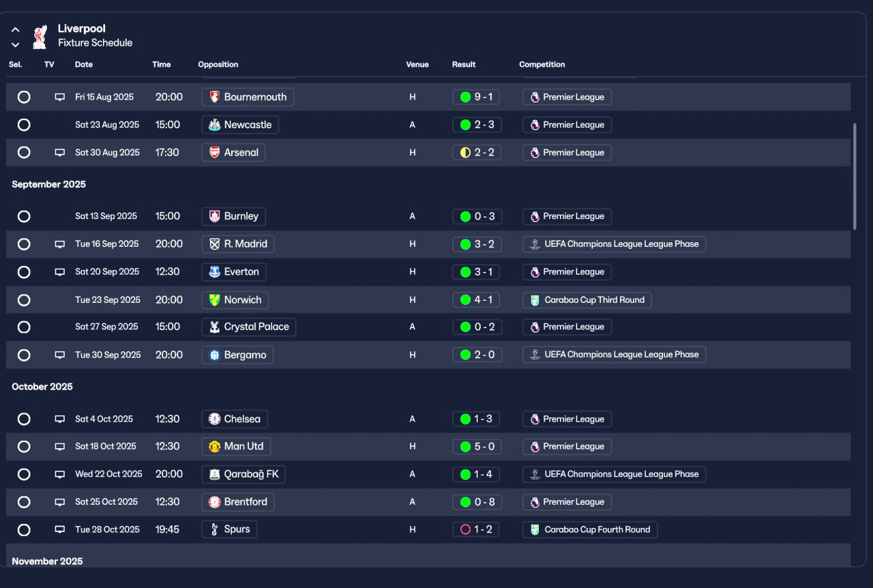Click the Bournemouth club crest

coord(215,97)
